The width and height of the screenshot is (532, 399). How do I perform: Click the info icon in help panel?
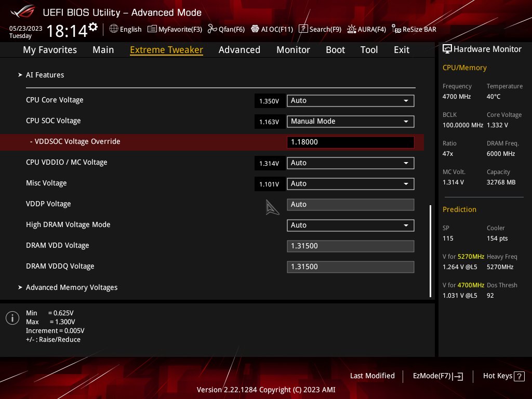[12, 318]
